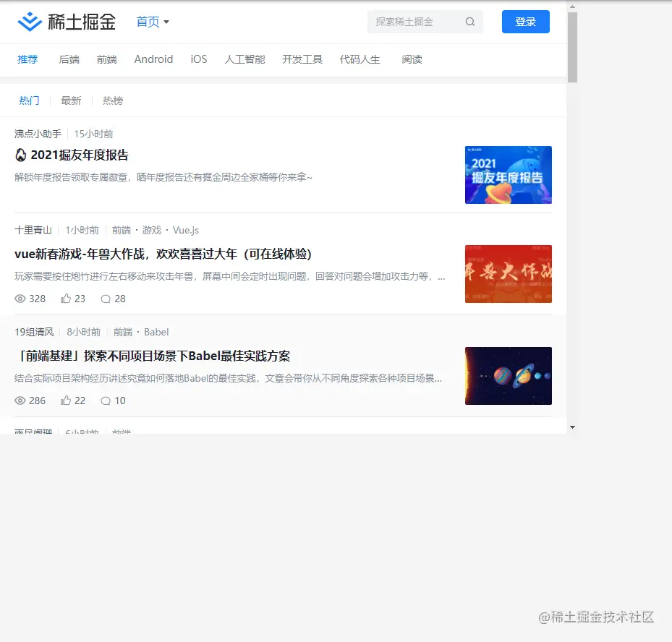This screenshot has height=642, width=672.
Task: Open author 19组清风 profile
Action: 34,332
